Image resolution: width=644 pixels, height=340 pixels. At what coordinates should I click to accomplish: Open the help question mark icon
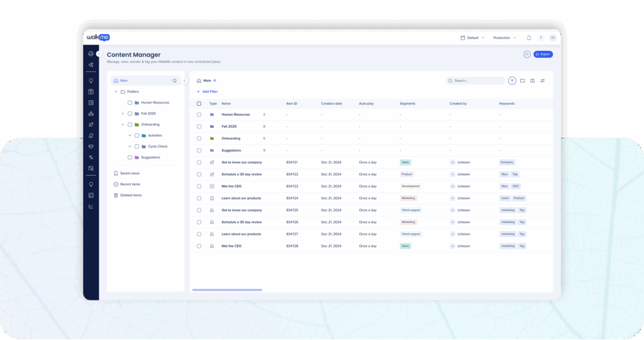point(541,38)
